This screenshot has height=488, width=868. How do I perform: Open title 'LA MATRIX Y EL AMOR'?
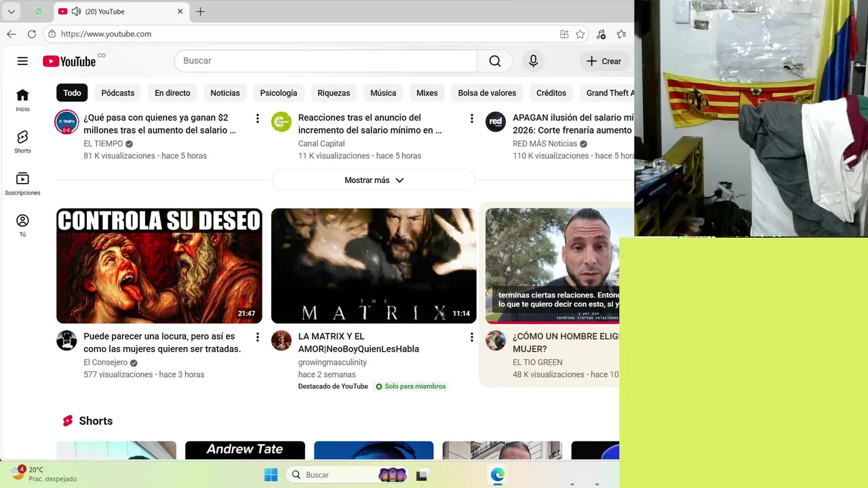pyautogui.click(x=359, y=342)
